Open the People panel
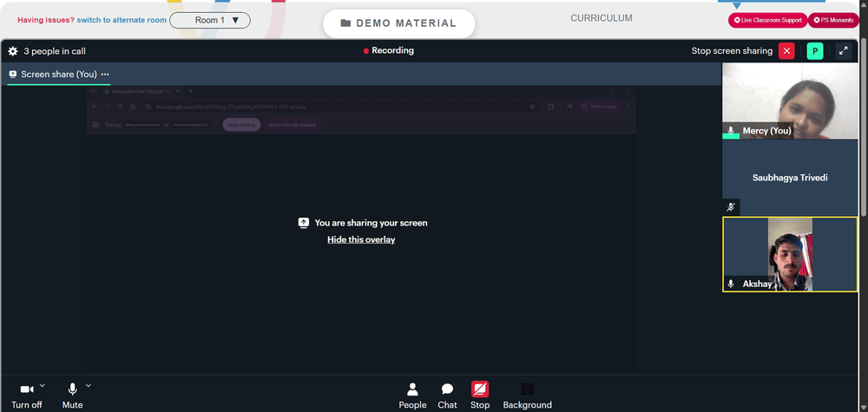 [412, 396]
